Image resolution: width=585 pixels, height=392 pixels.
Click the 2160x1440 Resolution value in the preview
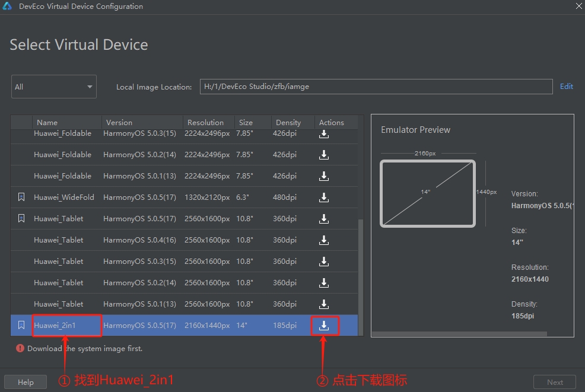(530, 279)
